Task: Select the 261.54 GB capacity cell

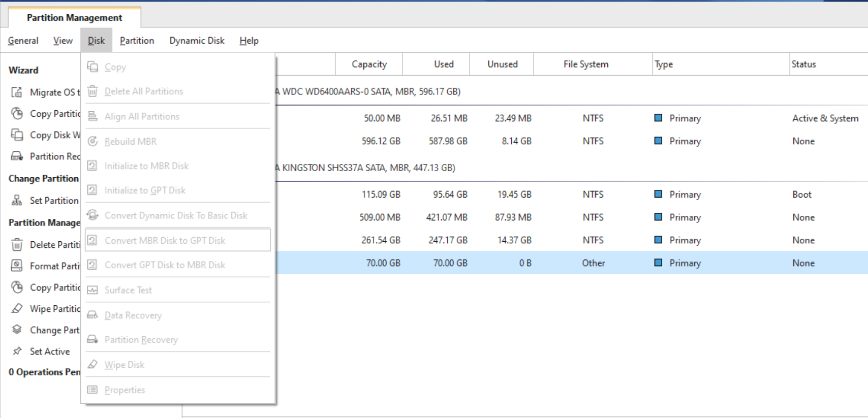Action: [381, 240]
